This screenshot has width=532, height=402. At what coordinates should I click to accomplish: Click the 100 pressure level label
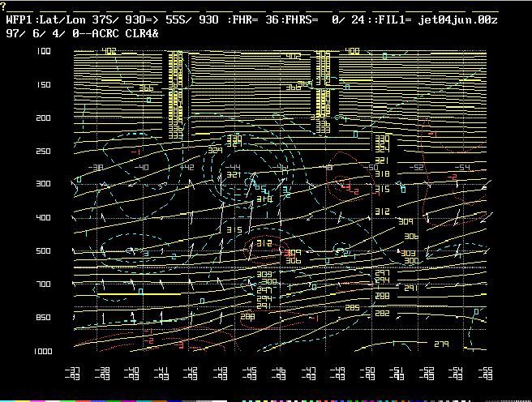coord(44,51)
